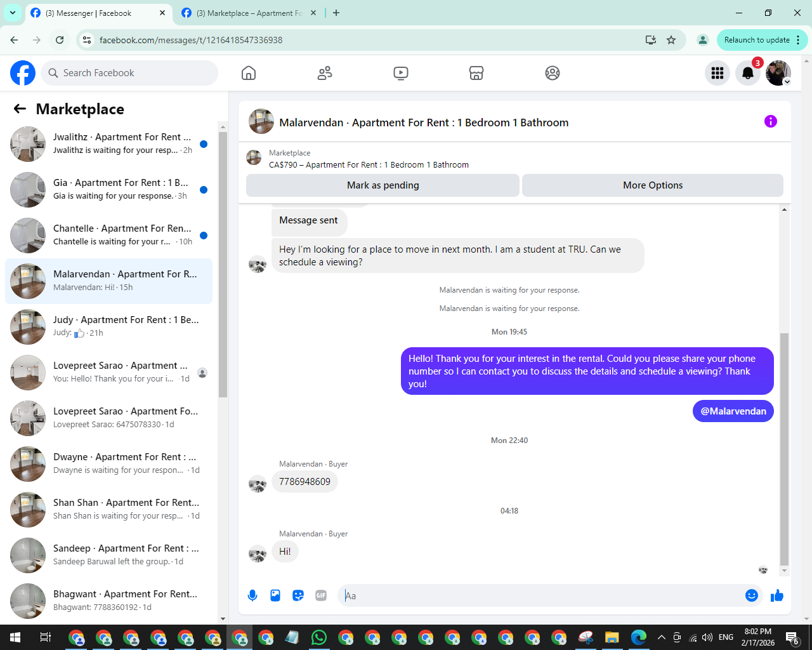Open the Facebook home logo
Viewport: 812px width, 650px height.
point(23,73)
